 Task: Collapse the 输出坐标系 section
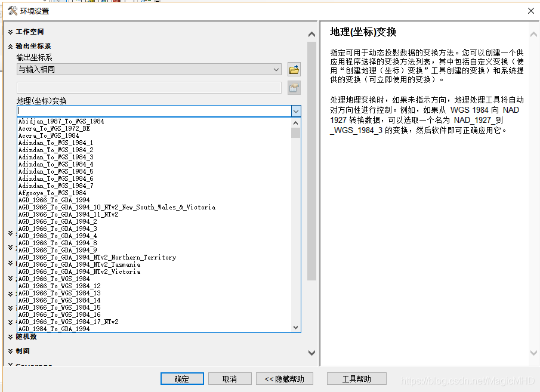click(x=11, y=46)
